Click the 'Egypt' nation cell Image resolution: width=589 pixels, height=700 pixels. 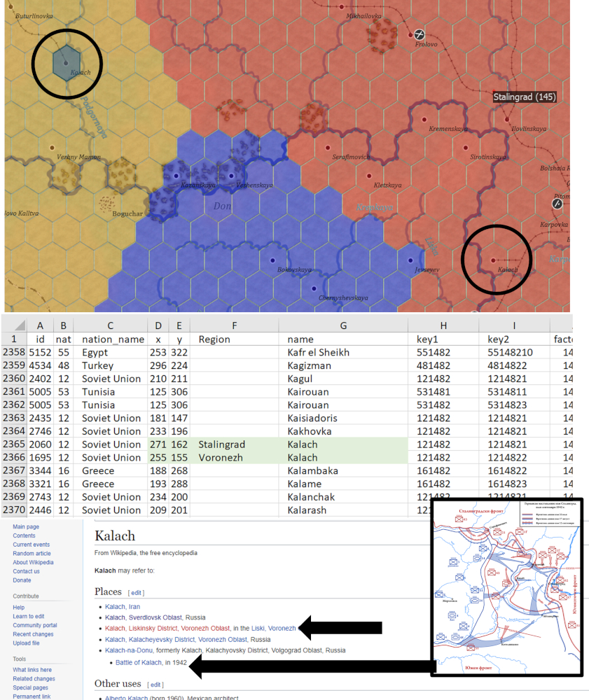[110, 352]
